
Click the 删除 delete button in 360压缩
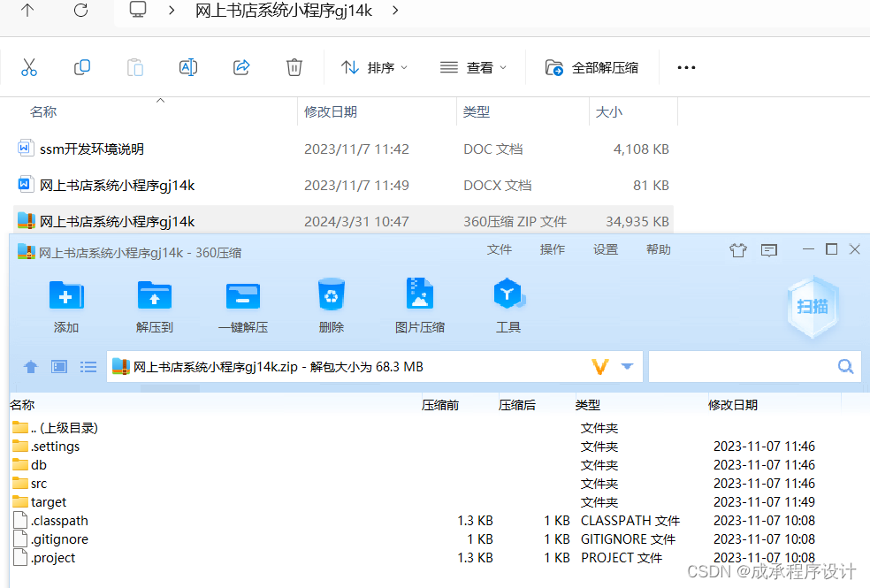point(332,306)
